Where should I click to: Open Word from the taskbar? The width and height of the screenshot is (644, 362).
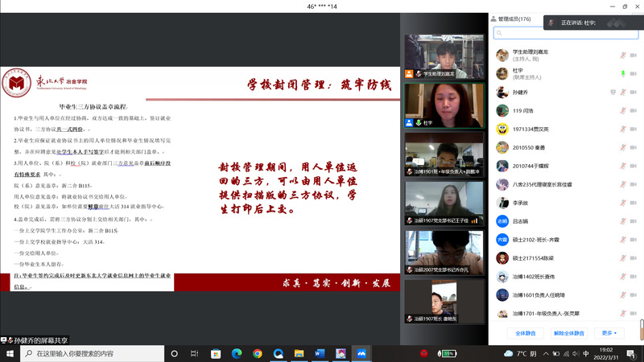click(319, 353)
